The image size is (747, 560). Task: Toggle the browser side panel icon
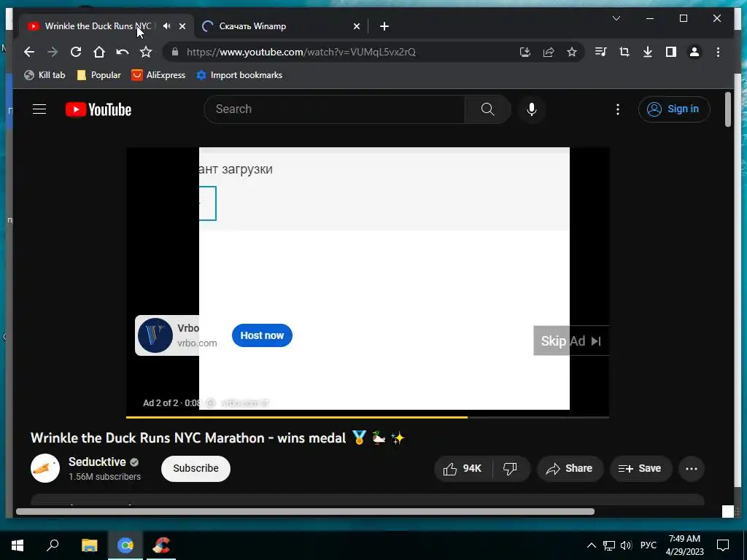[x=671, y=52]
